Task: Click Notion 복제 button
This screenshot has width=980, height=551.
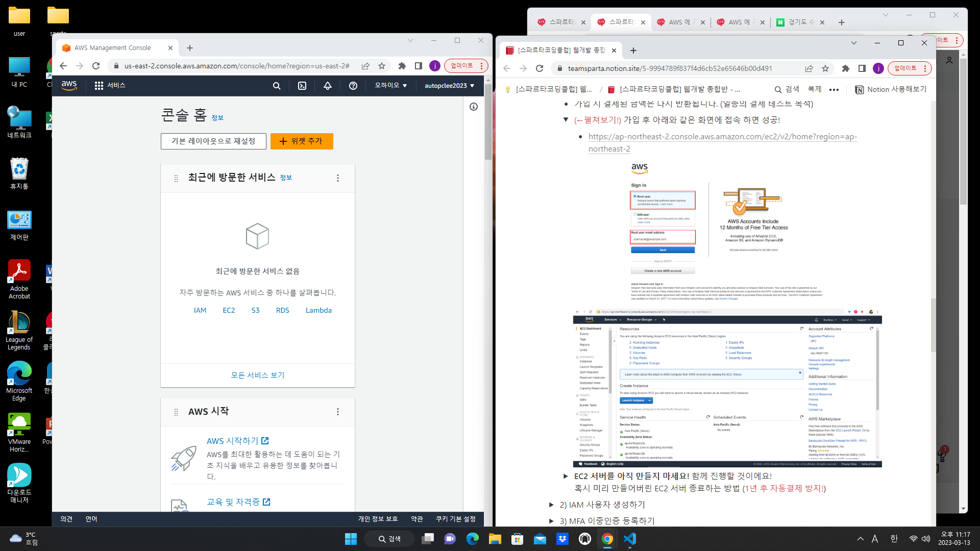Action: click(815, 89)
